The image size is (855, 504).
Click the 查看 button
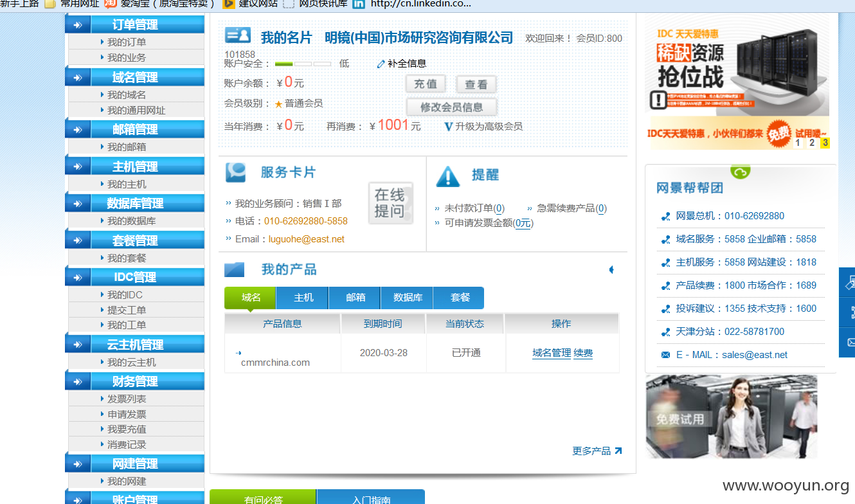(476, 84)
